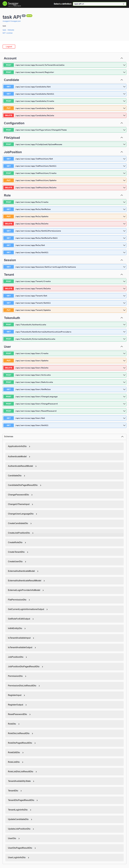Collapse the Candidate section
The height and width of the screenshot is (868, 129).
coord(122,80)
